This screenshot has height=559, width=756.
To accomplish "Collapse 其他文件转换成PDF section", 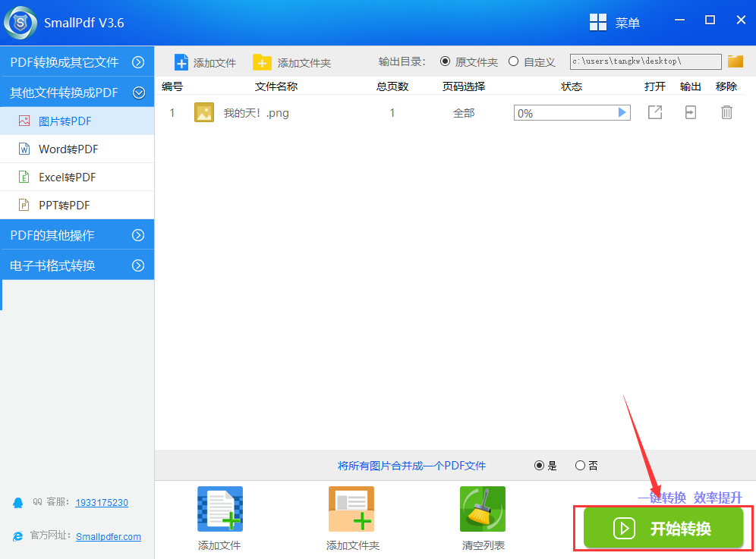I will [x=77, y=92].
